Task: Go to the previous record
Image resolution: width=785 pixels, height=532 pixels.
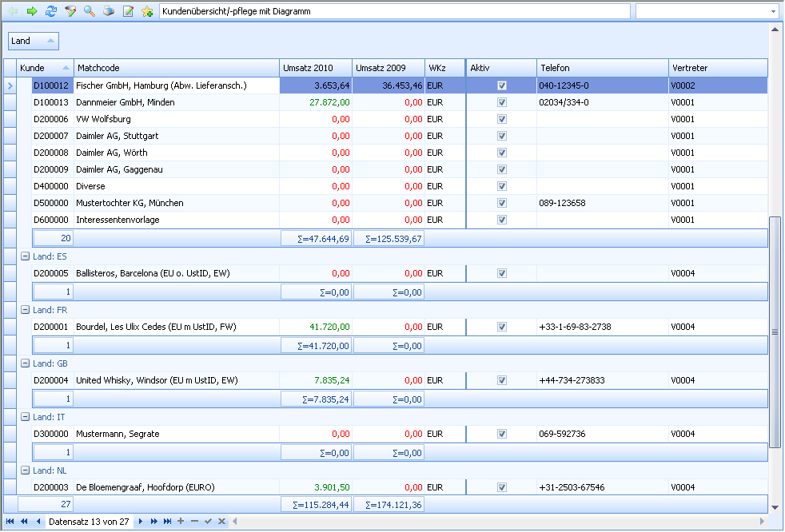Action: click(x=38, y=522)
